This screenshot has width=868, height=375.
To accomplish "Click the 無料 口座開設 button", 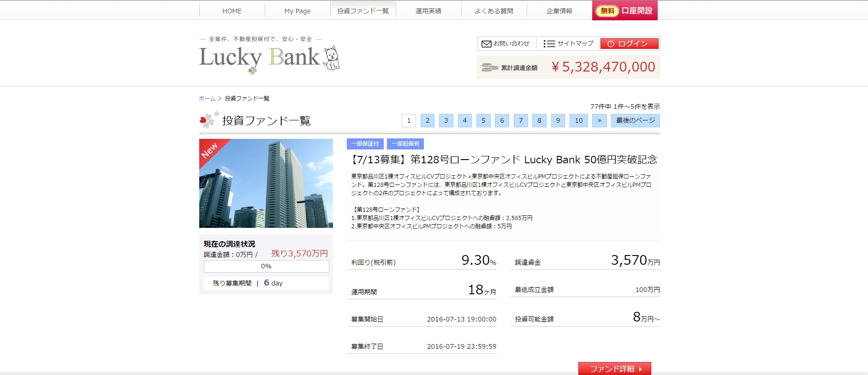I will 625,10.
